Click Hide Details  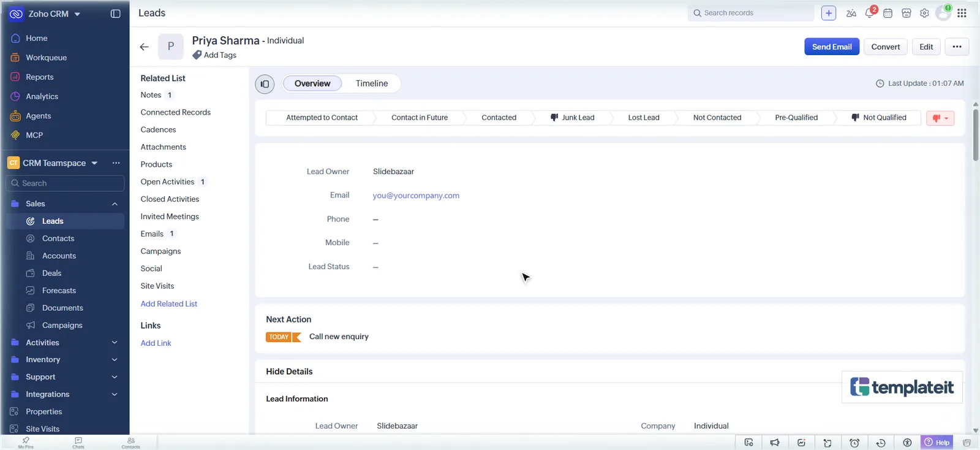289,372
